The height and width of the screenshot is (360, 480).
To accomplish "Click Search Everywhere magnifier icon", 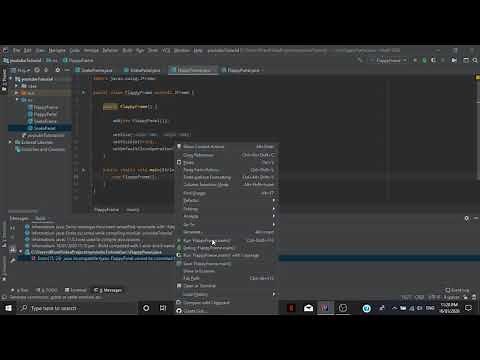I will tap(475, 60).
